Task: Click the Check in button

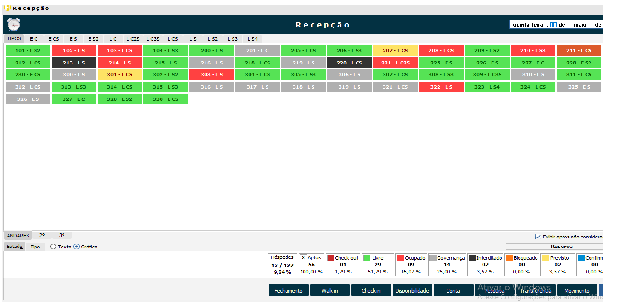Action: pyautogui.click(x=371, y=290)
